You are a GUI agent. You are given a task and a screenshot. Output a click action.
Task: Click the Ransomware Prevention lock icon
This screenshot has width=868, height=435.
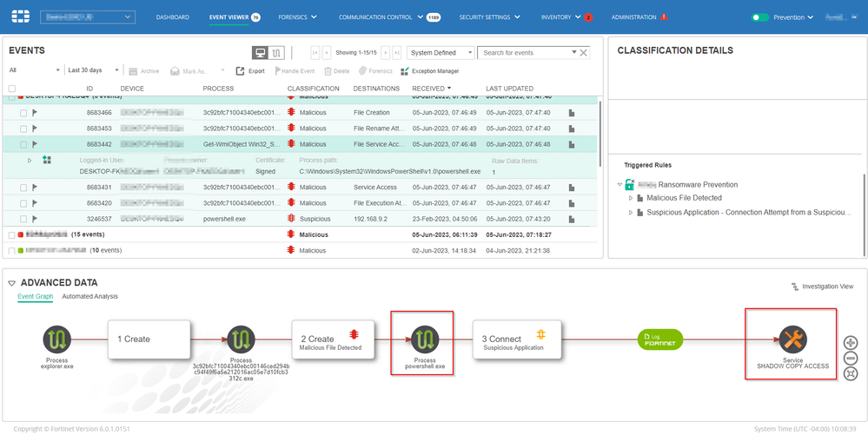630,184
